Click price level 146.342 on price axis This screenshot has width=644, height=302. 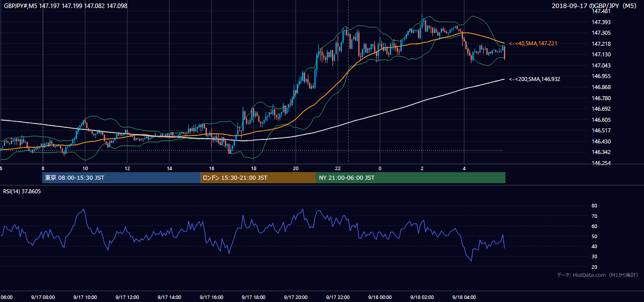pyautogui.click(x=602, y=152)
